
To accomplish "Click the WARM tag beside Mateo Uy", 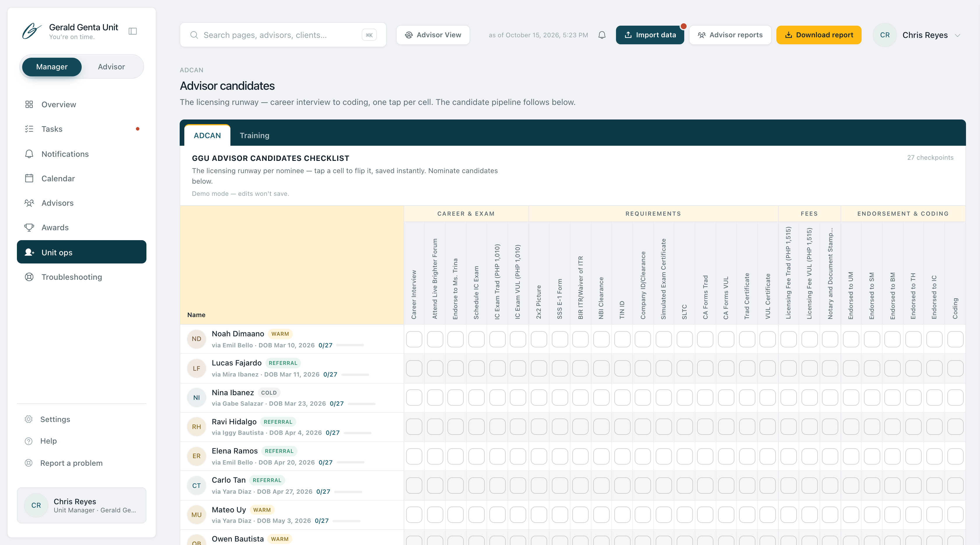I will click(x=262, y=510).
